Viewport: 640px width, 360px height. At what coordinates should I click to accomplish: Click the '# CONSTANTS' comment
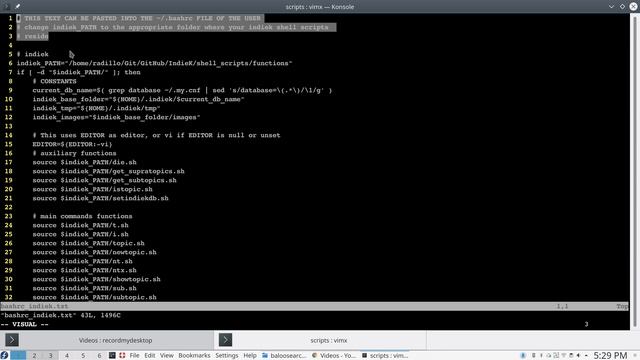pos(54,81)
